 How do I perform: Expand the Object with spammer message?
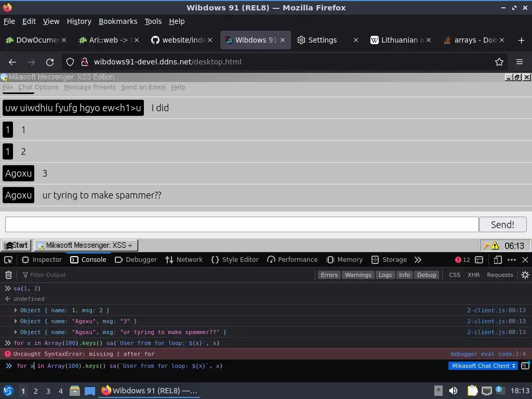[x=16, y=332]
